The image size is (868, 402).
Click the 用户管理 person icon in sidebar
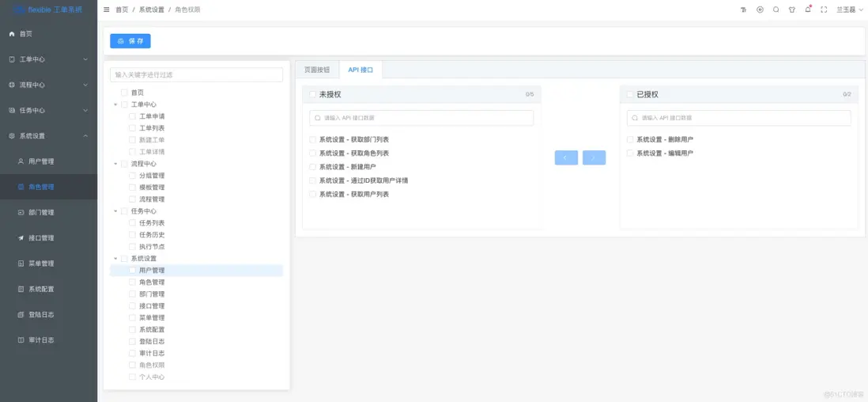(x=21, y=161)
